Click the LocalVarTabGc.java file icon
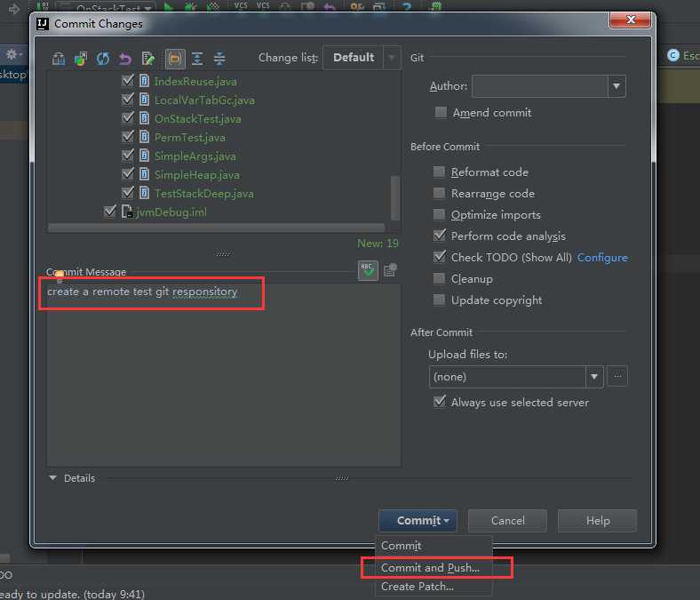Image resolution: width=700 pixels, height=600 pixels. click(144, 100)
